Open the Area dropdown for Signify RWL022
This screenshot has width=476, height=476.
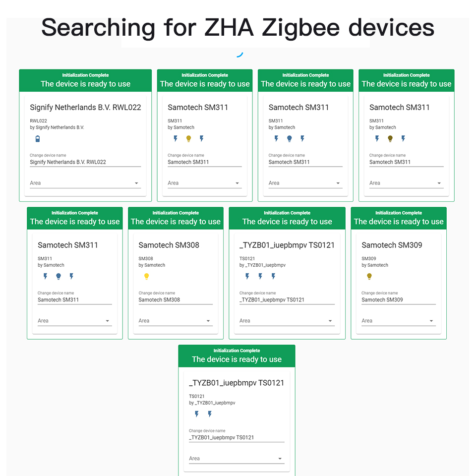(x=85, y=183)
